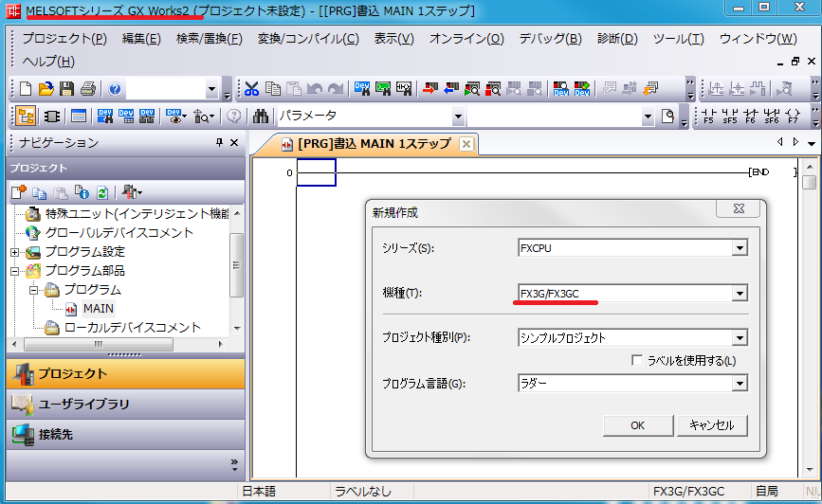Click device search Dev binoculars icon beside redo
This screenshot has width=822, height=504.
362,88
